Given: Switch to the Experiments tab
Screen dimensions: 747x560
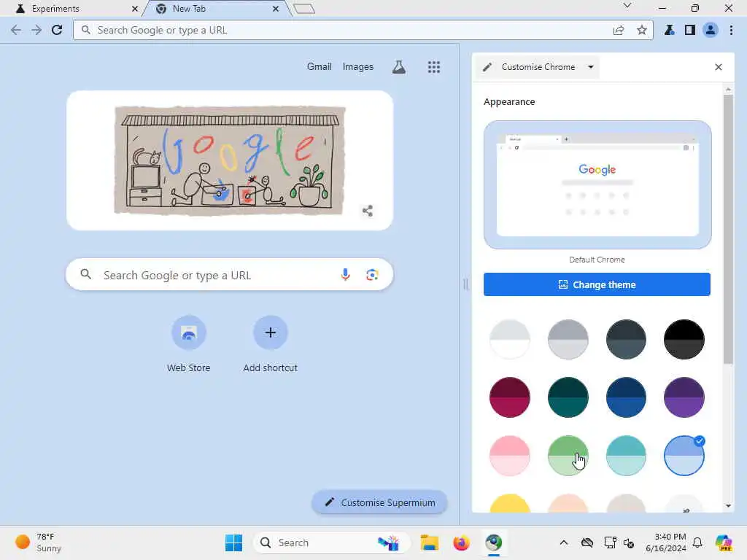Looking at the screenshot, I should click(71, 9).
